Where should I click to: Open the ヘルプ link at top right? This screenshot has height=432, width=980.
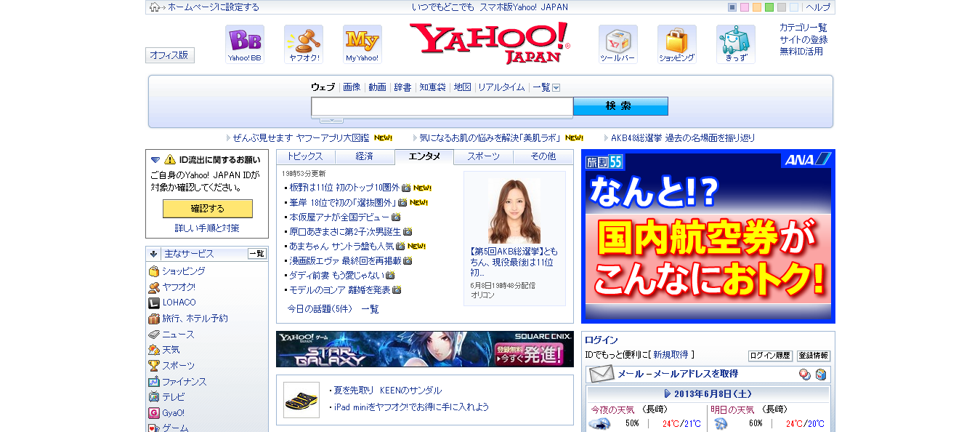[818, 7]
